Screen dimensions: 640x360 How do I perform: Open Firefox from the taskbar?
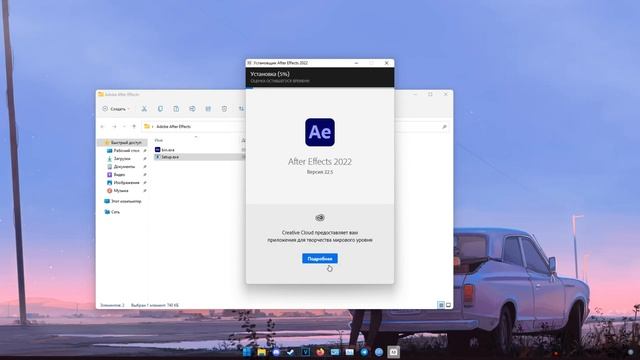[320, 352]
